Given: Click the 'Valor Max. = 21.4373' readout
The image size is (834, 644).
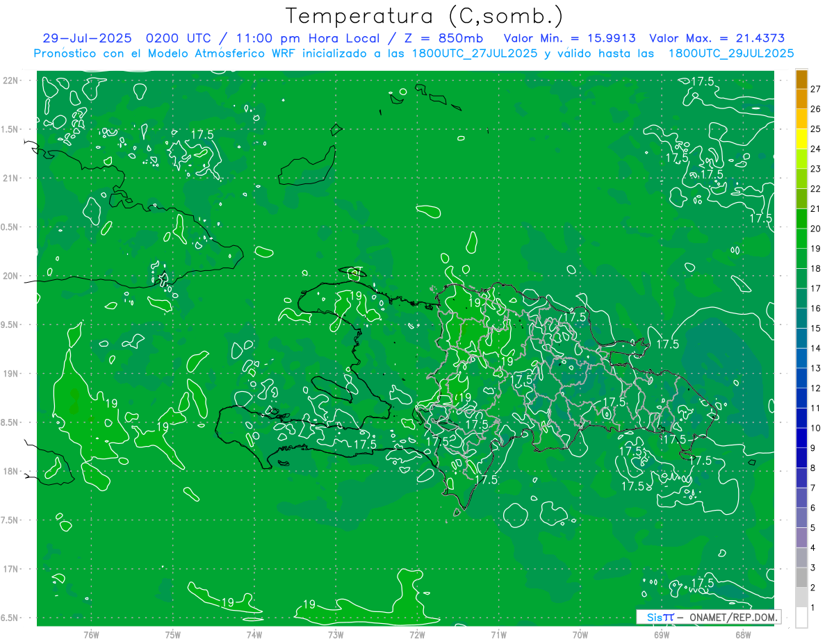Looking at the screenshot, I should pyautogui.click(x=717, y=38).
